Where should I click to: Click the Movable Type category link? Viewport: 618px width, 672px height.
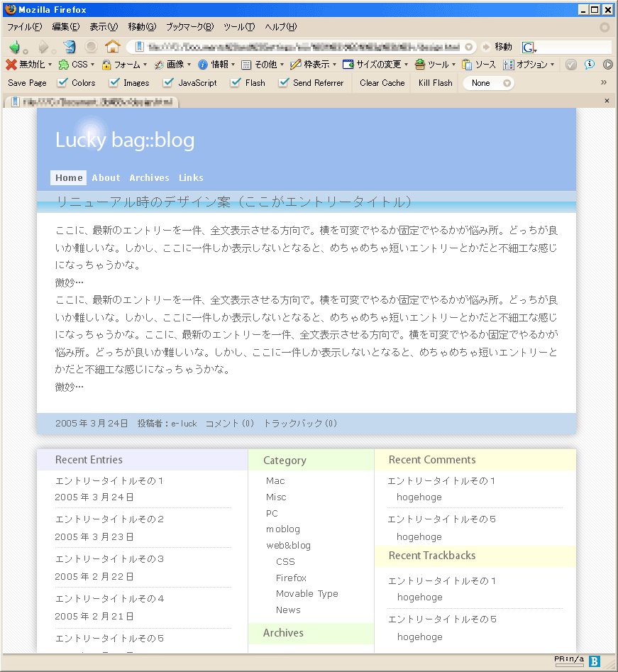click(307, 594)
